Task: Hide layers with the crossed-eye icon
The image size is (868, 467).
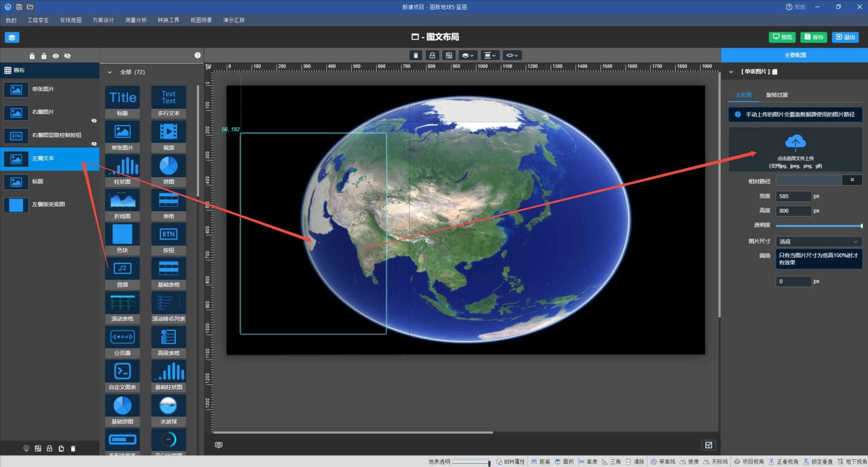Action: coord(68,56)
